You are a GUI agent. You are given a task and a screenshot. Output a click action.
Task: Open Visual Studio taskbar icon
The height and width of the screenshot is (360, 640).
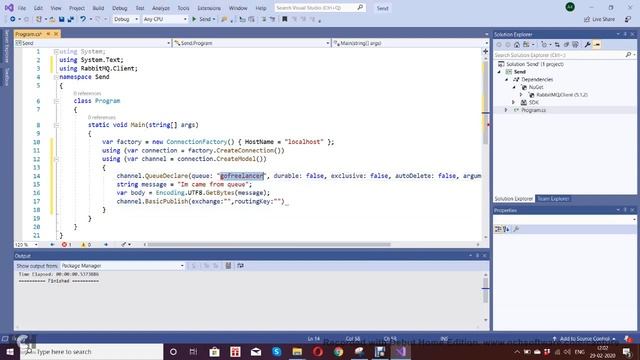(401, 351)
